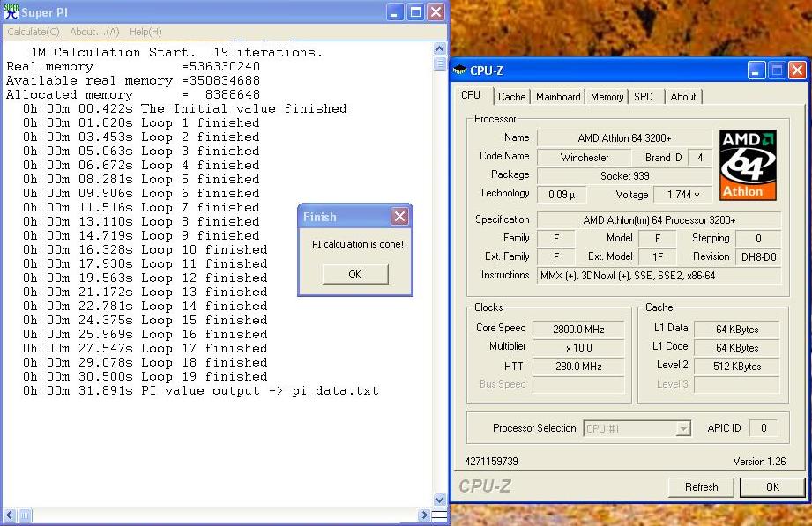Click the Name field AMD Athlon 64 3200+
The height and width of the screenshot is (526, 812).
pos(624,138)
